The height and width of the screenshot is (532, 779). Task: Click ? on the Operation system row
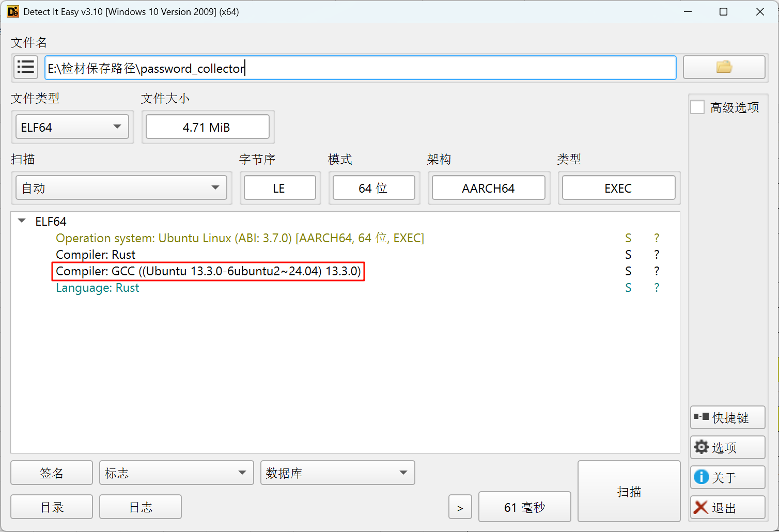click(657, 238)
